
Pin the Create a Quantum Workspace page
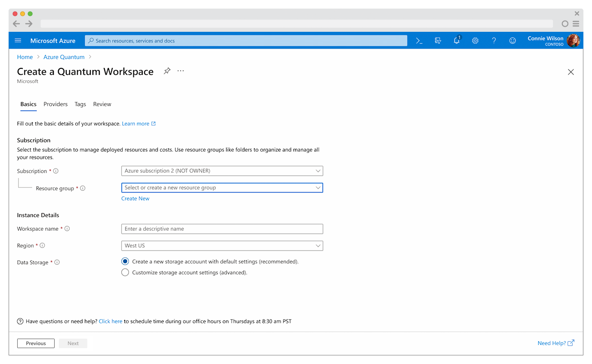pyautogui.click(x=167, y=70)
